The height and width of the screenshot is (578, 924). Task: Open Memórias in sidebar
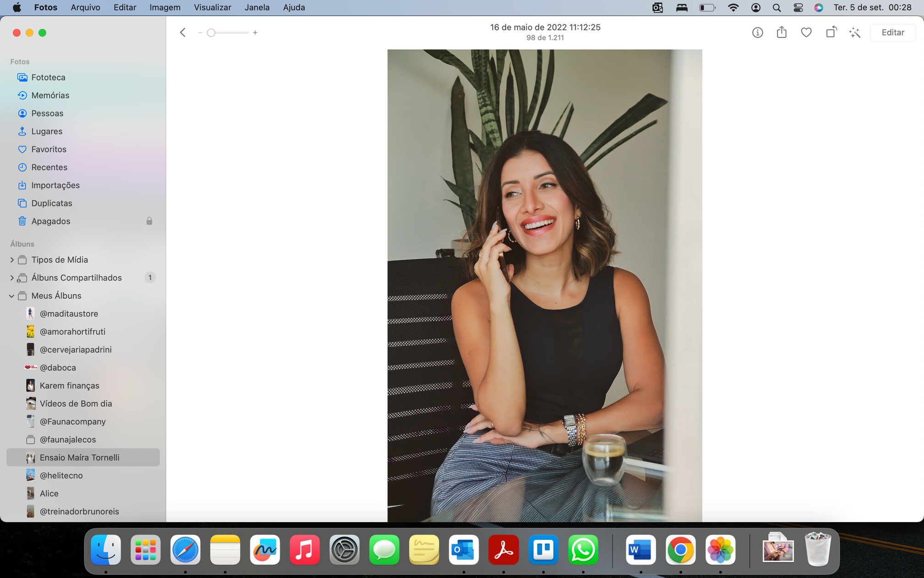83,95
